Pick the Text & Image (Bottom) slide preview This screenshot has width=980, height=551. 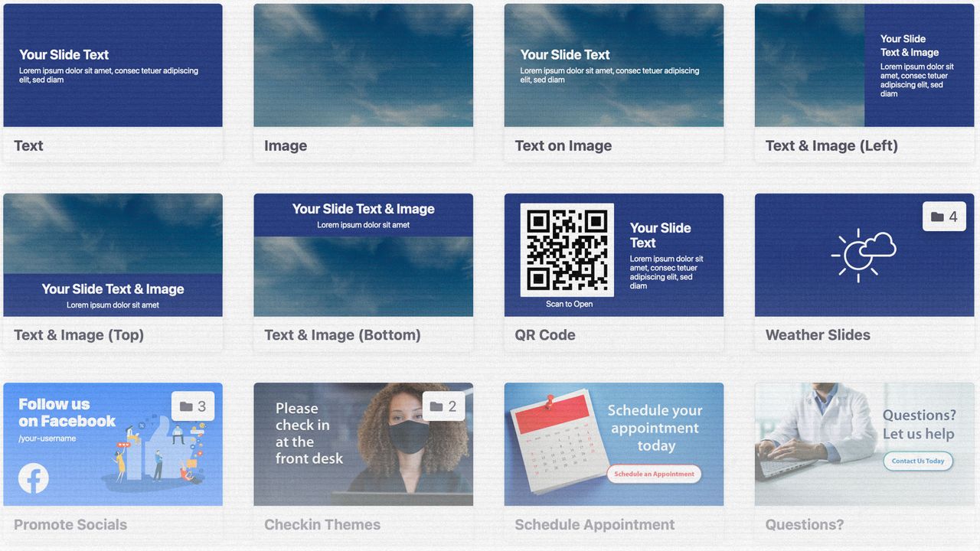pyautogui.click(x=364, y=255)
